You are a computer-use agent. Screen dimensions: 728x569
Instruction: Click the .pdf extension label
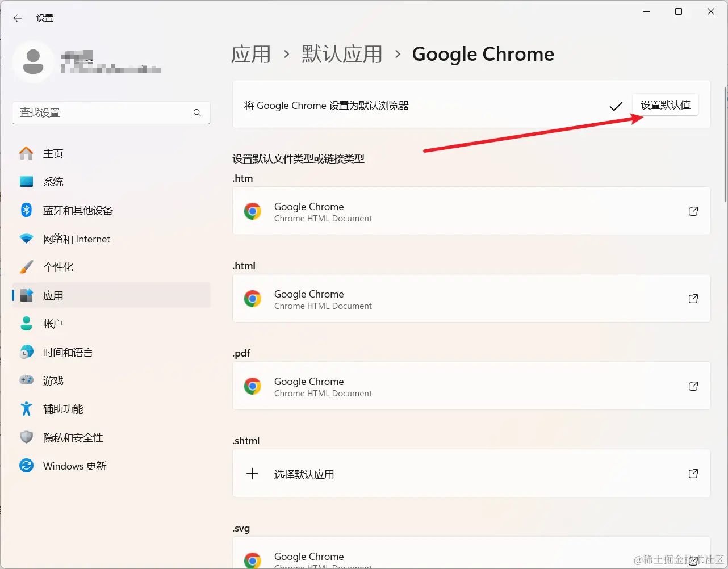click(x=241, y=353)
